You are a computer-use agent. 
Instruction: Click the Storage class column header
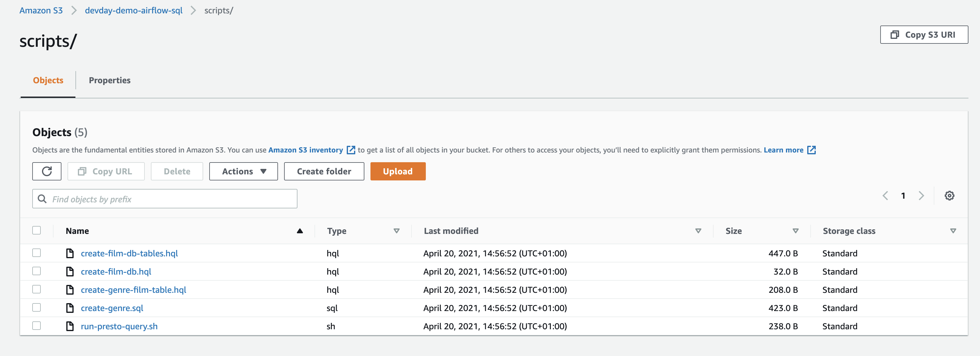pyautogui.click(x=849, y=231)
